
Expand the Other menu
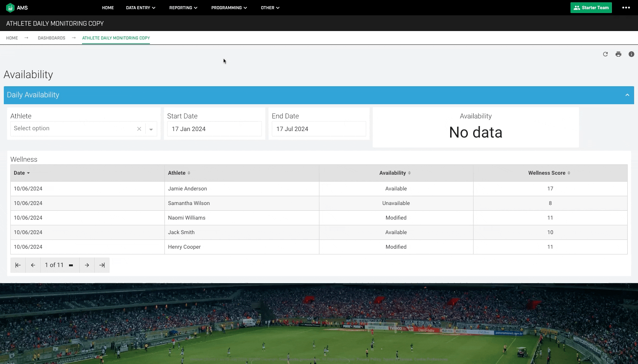pyautogui.click(x=270, y=8)
